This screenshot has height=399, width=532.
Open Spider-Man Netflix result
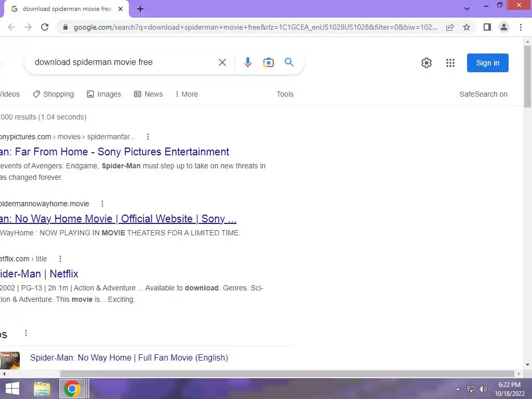pyautogui.click(x=39, y=274)
